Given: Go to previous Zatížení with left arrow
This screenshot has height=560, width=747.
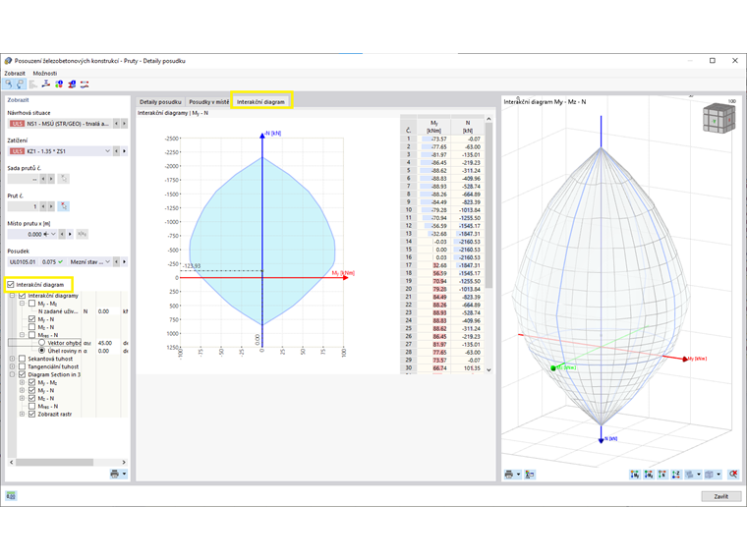Looking at the screenshot, I should [x=116, y=151].
